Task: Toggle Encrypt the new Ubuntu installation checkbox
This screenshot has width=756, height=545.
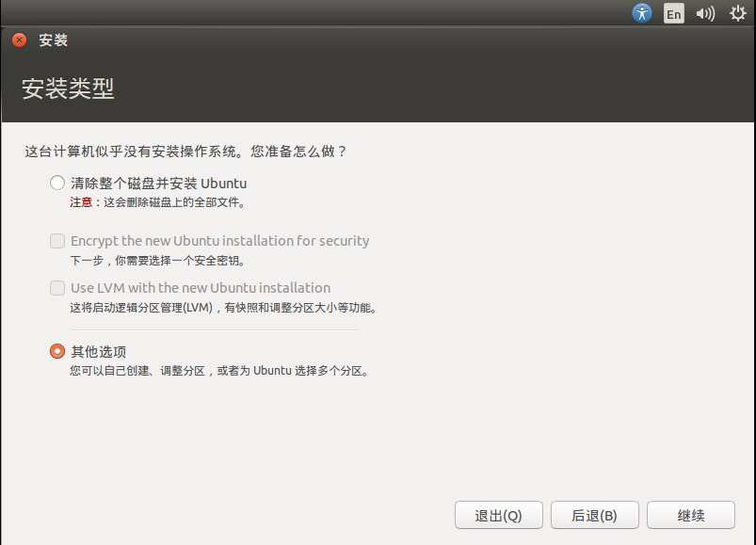Action: pyautogui.click(x=57, y=240)
